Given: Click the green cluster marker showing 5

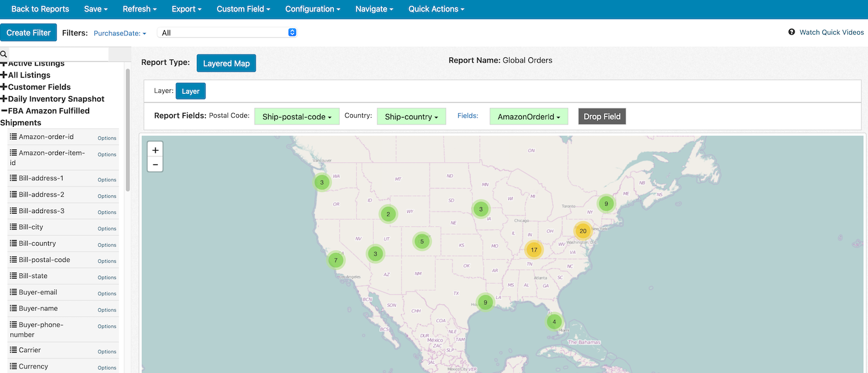Looking at the screenshot, I should 422,242.
